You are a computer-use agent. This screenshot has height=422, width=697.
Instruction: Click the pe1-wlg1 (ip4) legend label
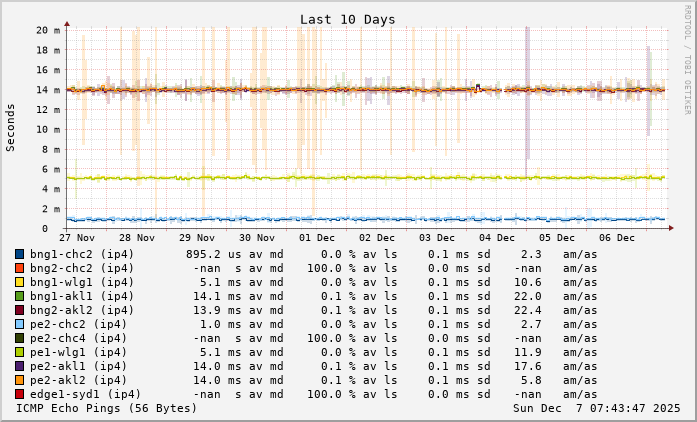78,352
